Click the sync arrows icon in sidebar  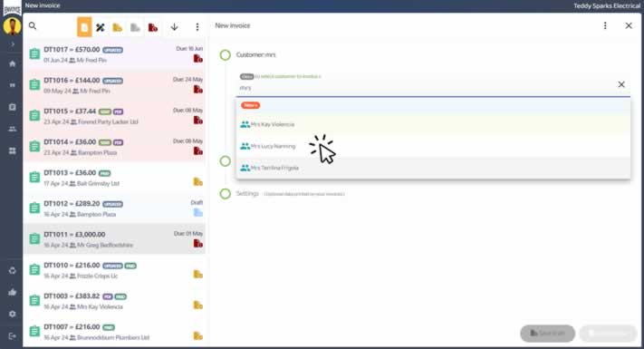[x=13, y=270]
